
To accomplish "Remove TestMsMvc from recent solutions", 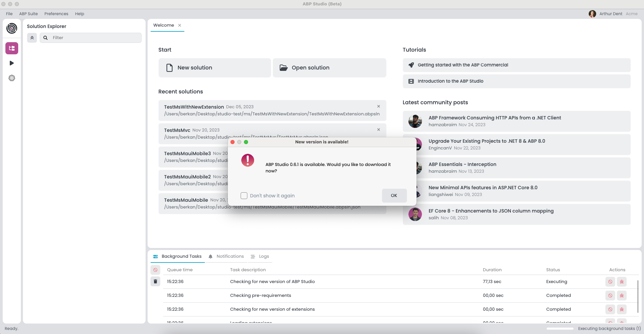I will tap(378, 129).
